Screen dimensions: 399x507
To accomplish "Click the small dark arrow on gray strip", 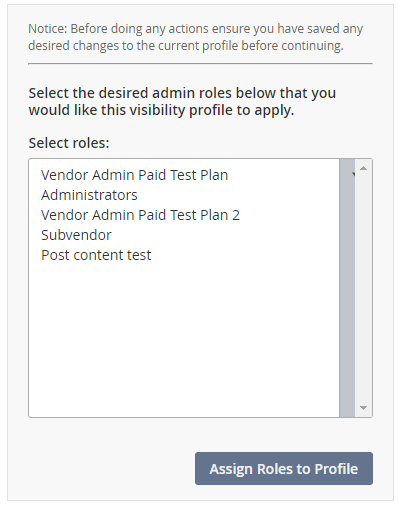I will [353, 174].
